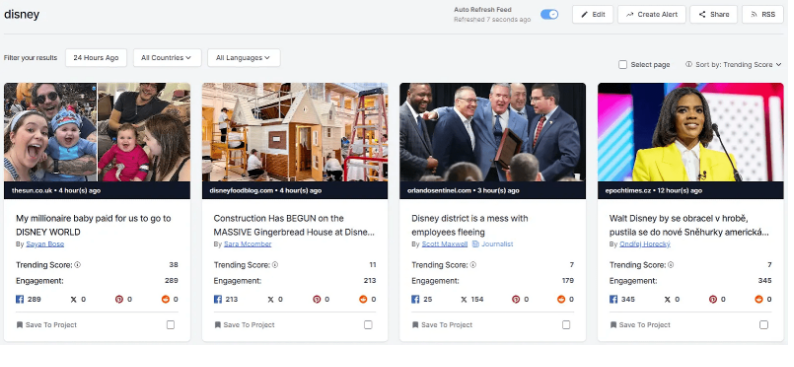Open the 'My millionaire baby' article title
This screenshot has height=367, width=794.
(93, 225)
